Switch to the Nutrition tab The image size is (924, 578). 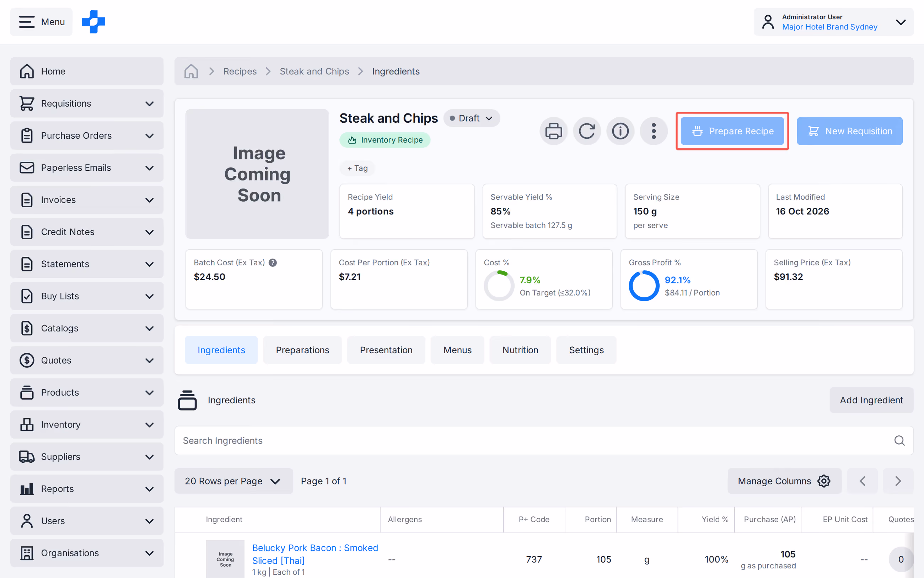(520, 350)
